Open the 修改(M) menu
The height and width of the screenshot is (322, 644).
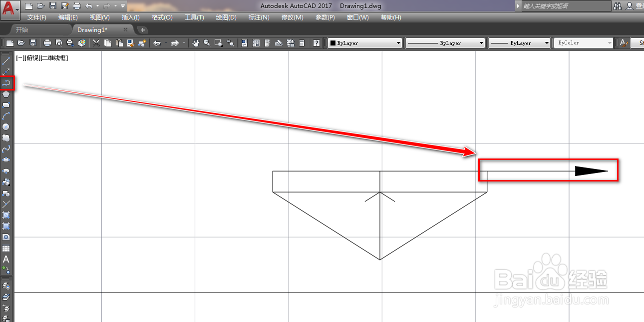pyautogui.click(x=292, y=17)
